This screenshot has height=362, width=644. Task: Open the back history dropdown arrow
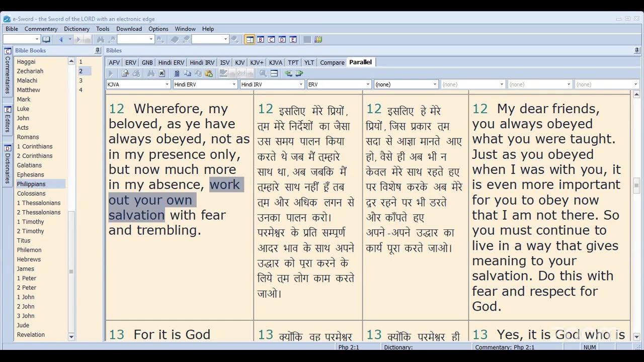pos(70,39)
